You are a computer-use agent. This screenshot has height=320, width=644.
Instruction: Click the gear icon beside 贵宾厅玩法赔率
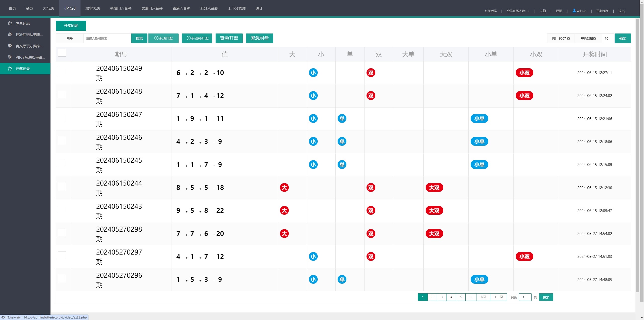[10, 46]
